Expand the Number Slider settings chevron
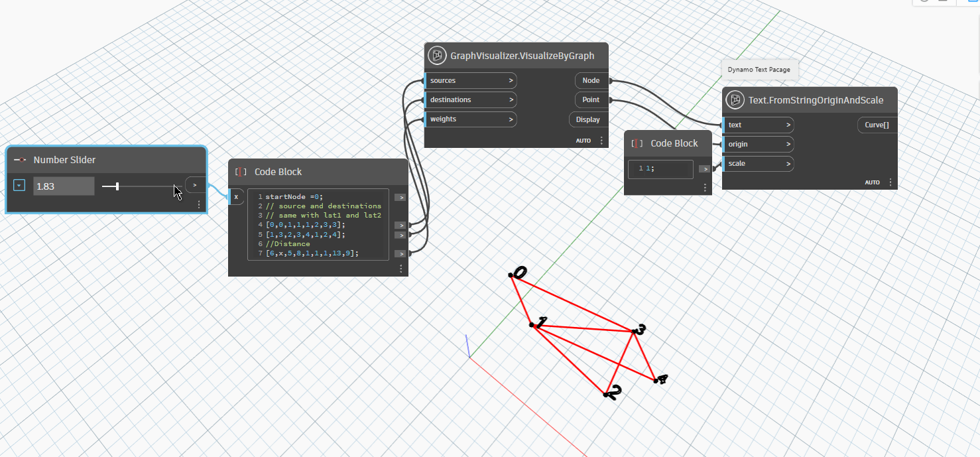980x457 pixels. pos(19,186)
